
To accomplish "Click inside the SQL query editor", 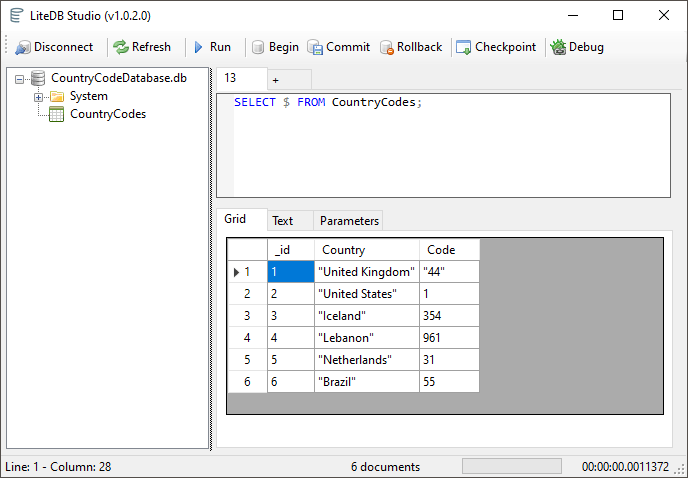I will [450, 150].
